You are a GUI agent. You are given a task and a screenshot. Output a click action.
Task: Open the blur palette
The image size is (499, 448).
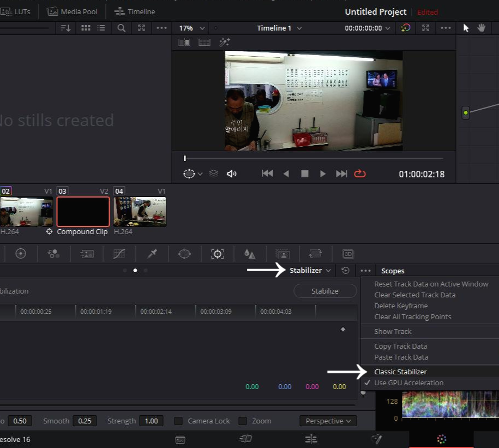coord(250,254)
